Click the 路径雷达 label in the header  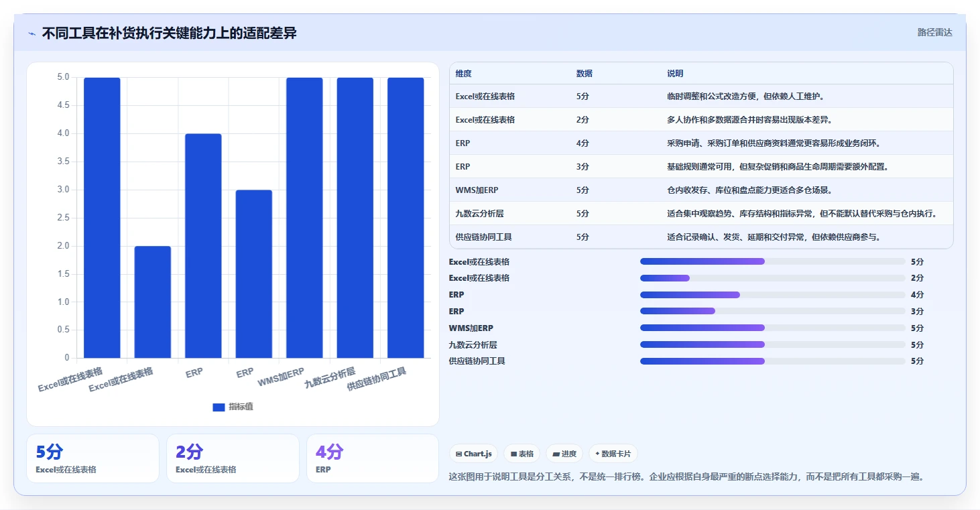tap(935, 32)
